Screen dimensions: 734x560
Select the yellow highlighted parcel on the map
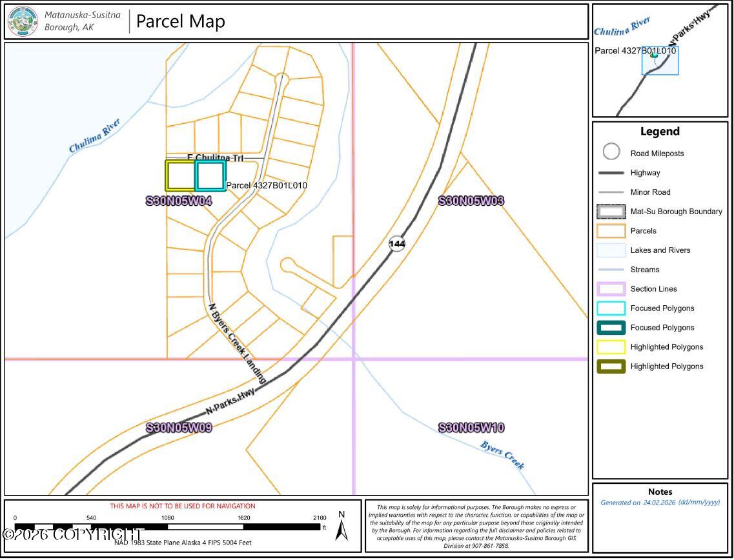click(x=180, y=176)
